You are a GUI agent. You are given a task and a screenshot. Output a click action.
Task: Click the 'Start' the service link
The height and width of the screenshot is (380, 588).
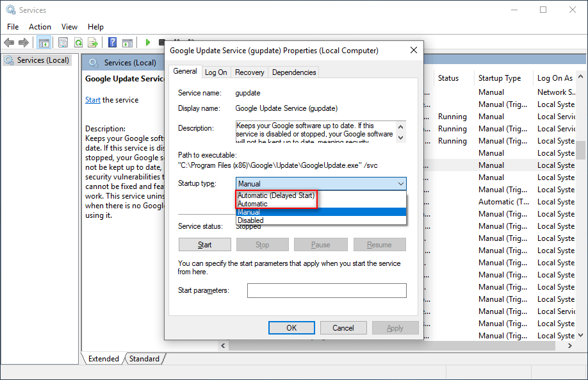pos(93,100)
